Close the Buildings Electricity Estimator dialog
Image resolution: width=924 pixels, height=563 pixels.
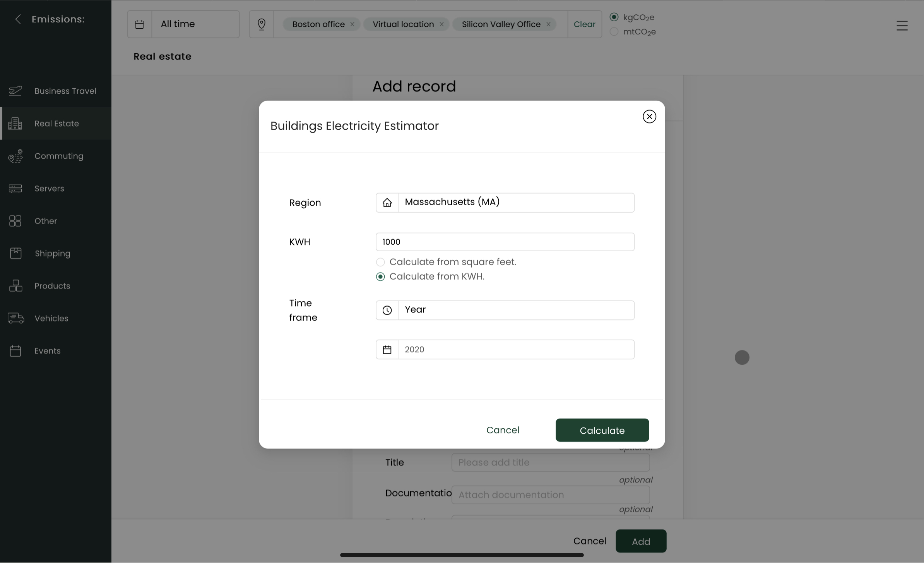[x=649, y=117]
